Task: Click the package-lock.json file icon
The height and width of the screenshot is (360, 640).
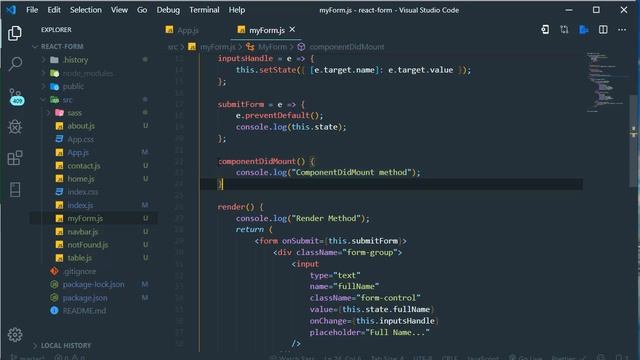Action: 54,284
